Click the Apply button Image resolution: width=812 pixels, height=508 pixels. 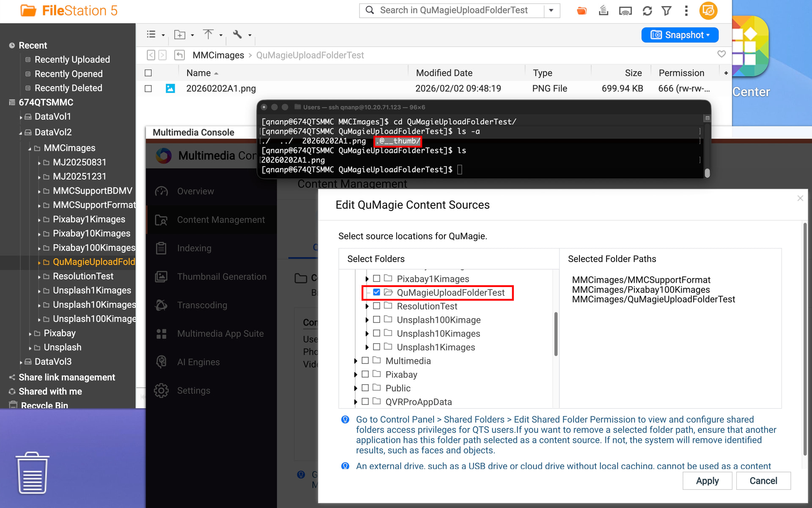tap(707, 481)
